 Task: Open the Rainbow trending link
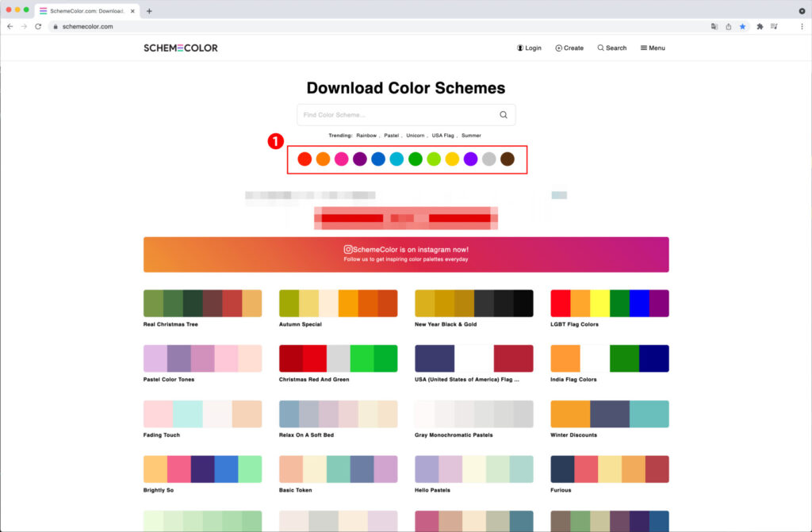[366, 136]
